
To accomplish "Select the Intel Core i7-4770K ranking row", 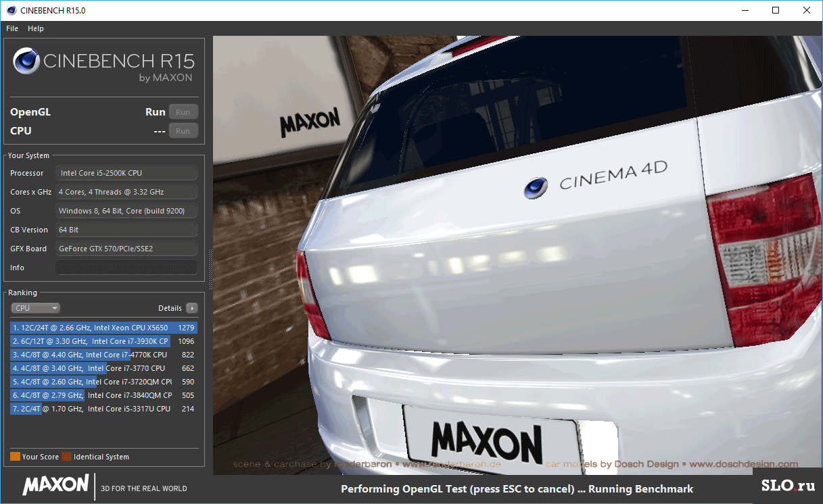I will coord(103,355).
